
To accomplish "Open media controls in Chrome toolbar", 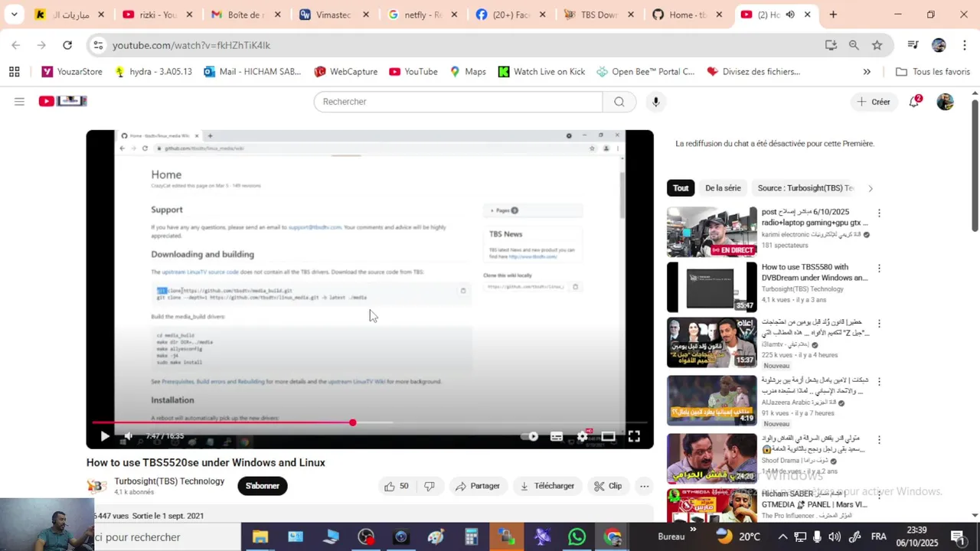I will click(913, 45).
